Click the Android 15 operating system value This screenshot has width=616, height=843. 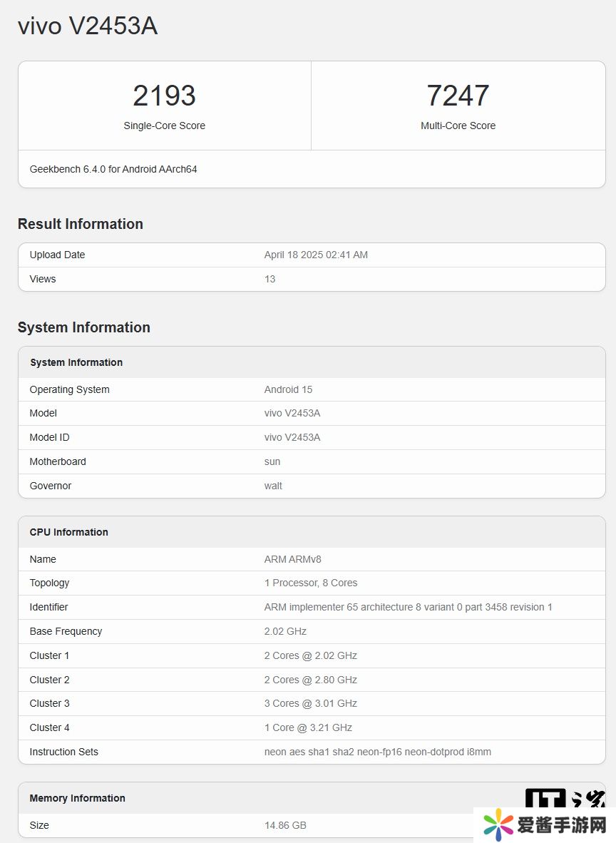(288, 389)
